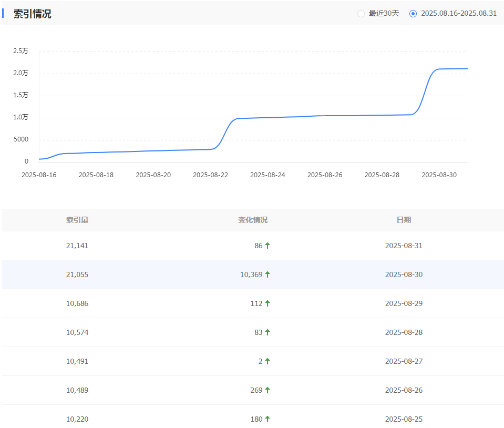Click the green up arrow beside 10,369
The width and height of the screenshot is (504, 428).
[x=269, y=274]
